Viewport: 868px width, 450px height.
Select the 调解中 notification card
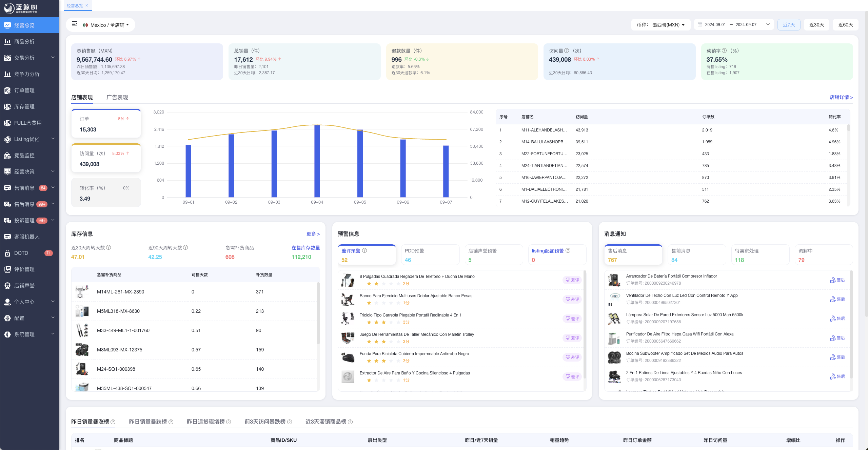(x=824, y=255)
